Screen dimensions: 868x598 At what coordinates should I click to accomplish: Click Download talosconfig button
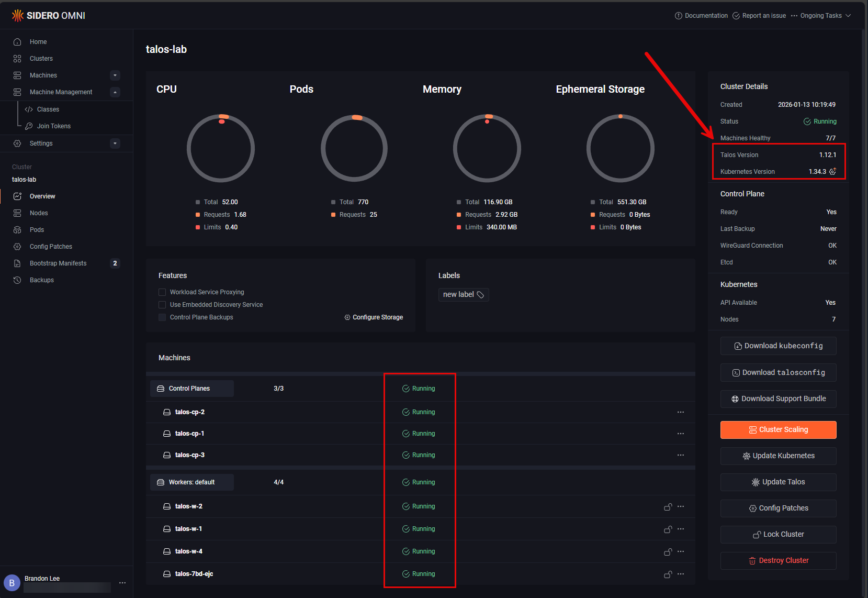(778, 373)
